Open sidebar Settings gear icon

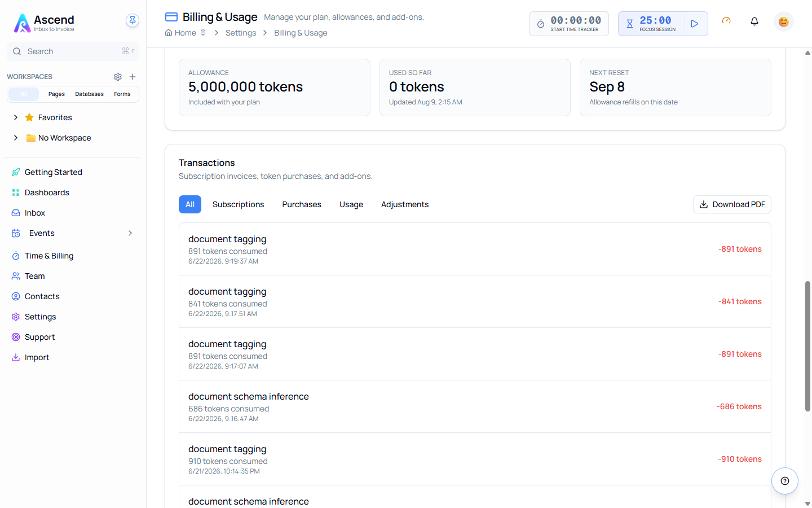pos(16,317)
